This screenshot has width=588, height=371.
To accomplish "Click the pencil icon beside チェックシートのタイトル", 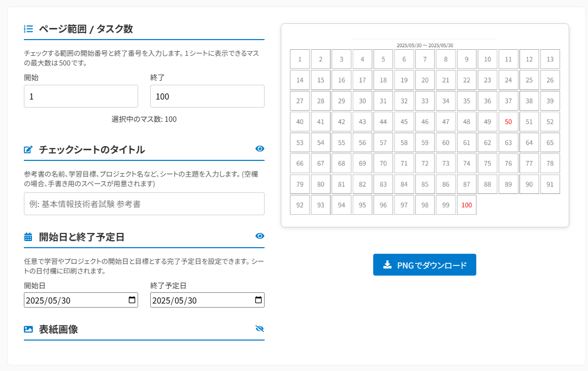I will [28, 149].
